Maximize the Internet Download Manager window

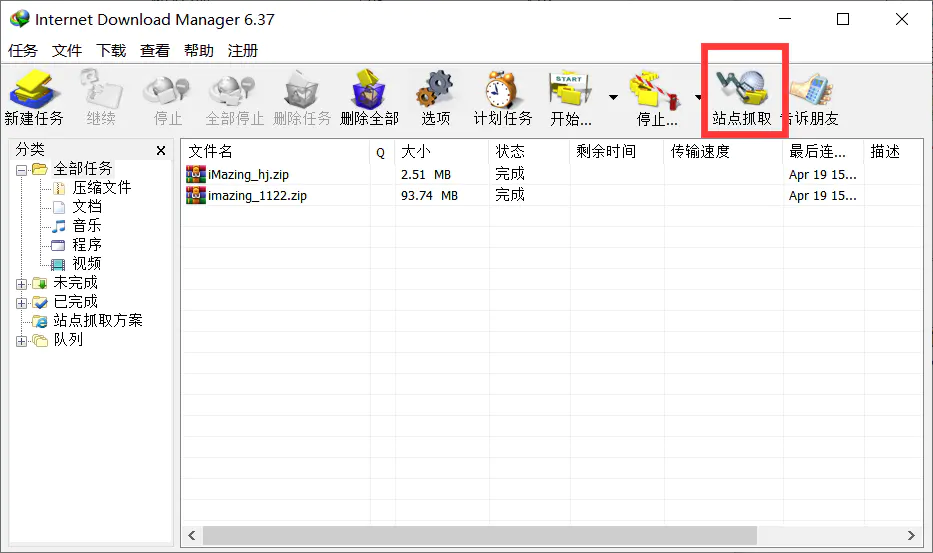point(843,19)
